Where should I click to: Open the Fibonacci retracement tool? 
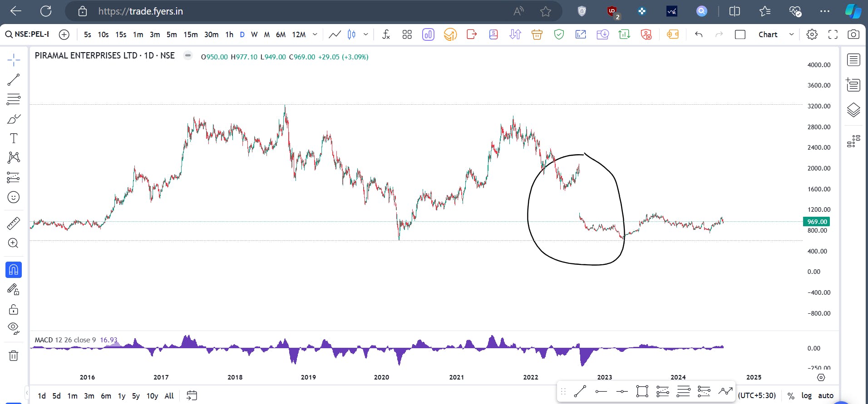14,99
